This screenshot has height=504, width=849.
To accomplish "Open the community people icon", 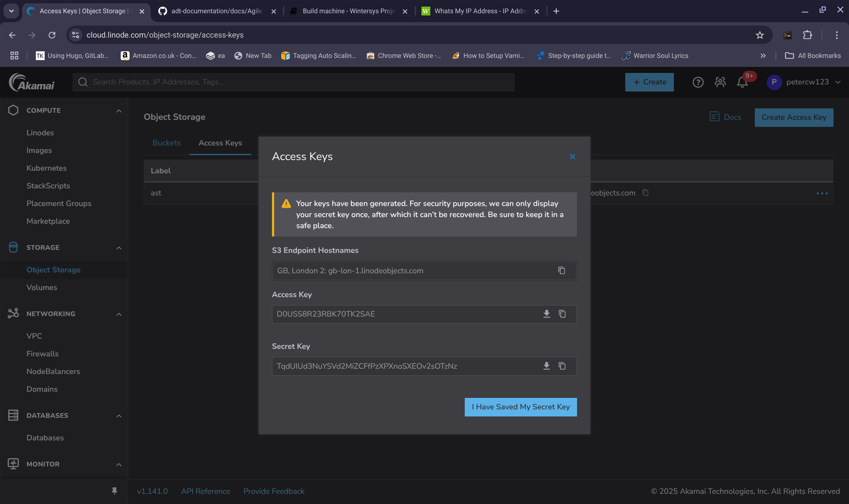I will click(x=720, y=82).
